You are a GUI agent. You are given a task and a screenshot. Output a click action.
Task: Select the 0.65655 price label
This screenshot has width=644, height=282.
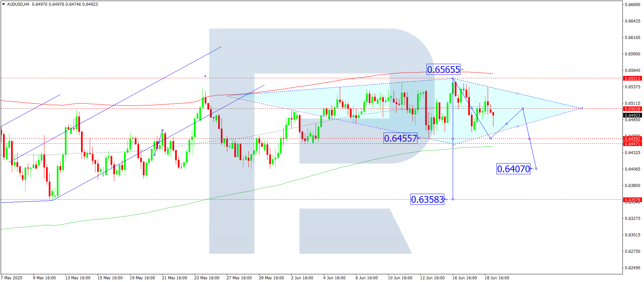tap(443, 69)
